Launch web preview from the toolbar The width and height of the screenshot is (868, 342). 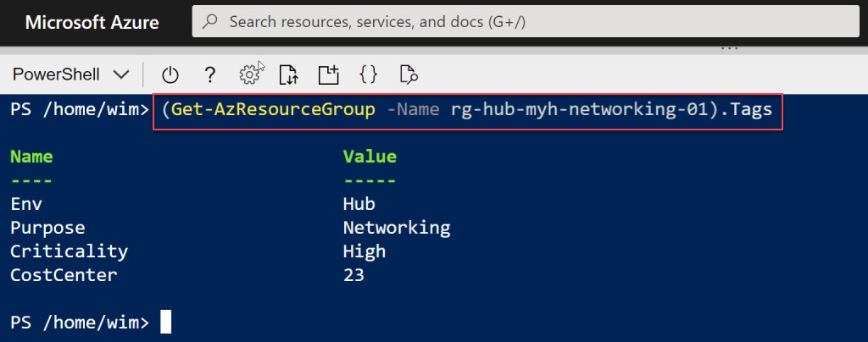pyautogui.click(x=409, y=74)
